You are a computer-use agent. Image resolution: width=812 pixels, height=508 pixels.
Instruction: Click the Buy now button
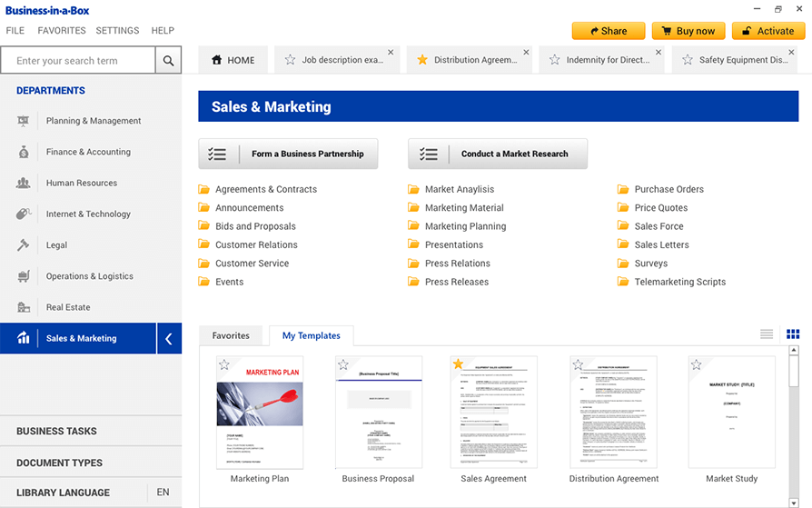click(x=688, y=31)
